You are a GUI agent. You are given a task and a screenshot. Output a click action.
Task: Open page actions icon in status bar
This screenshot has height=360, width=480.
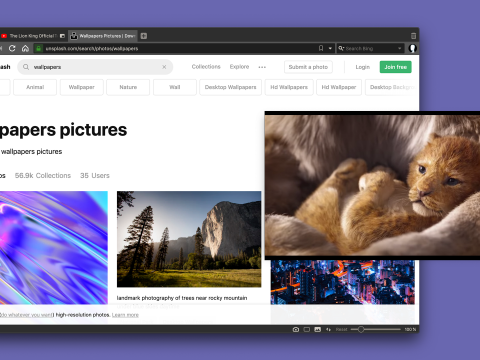pyautogui.click(x=328, y=329)
